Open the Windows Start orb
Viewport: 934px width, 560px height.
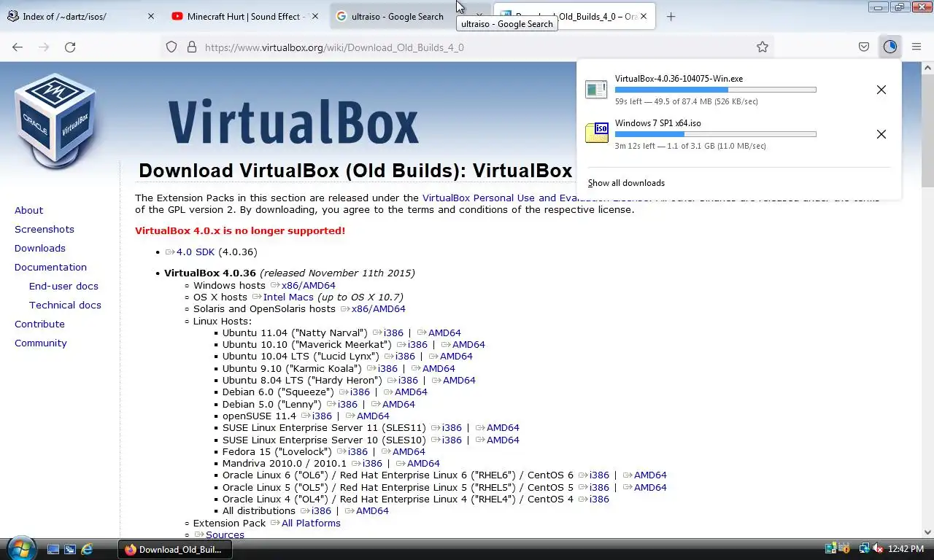[x=20, y=548]
